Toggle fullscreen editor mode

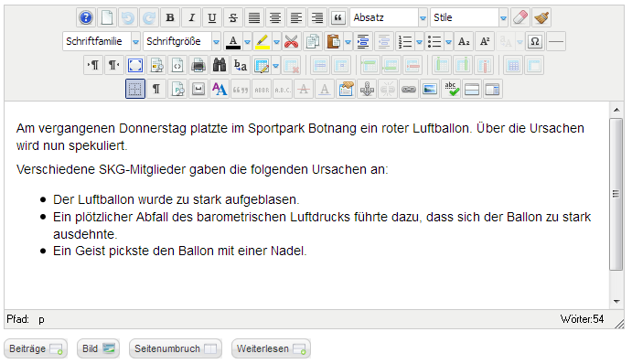135,65
